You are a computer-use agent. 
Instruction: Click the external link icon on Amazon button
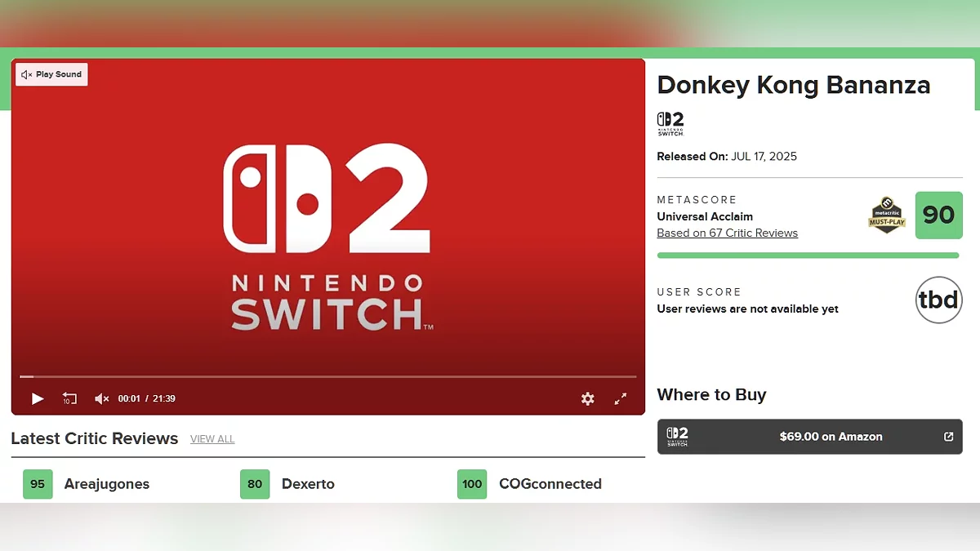pos(948,437)
